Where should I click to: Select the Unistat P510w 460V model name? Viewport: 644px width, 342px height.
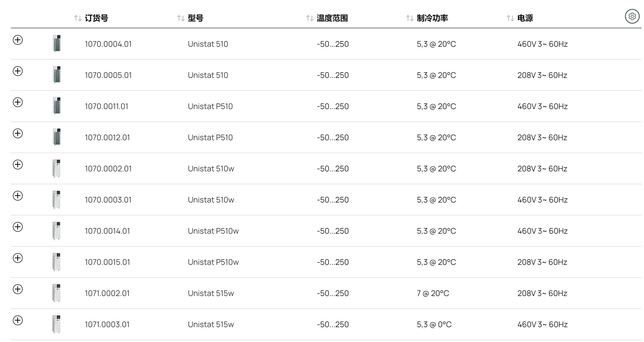[x=213, y=231]
